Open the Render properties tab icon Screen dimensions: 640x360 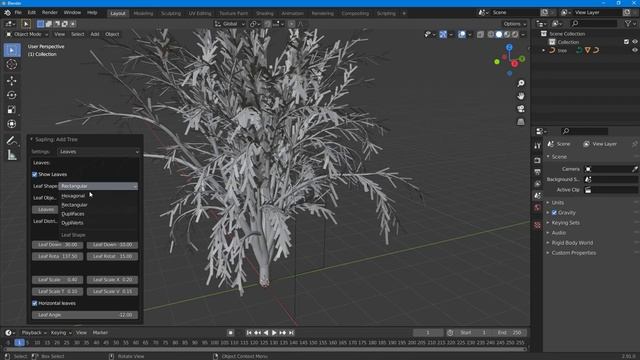pos(538,160)
